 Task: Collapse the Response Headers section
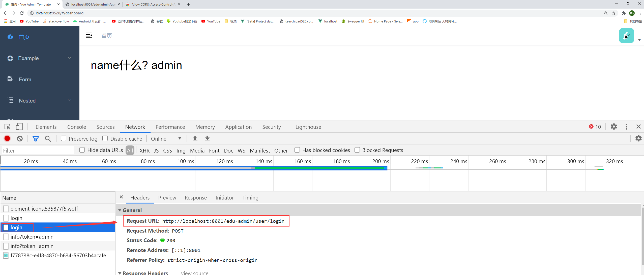tap(120, 273)
